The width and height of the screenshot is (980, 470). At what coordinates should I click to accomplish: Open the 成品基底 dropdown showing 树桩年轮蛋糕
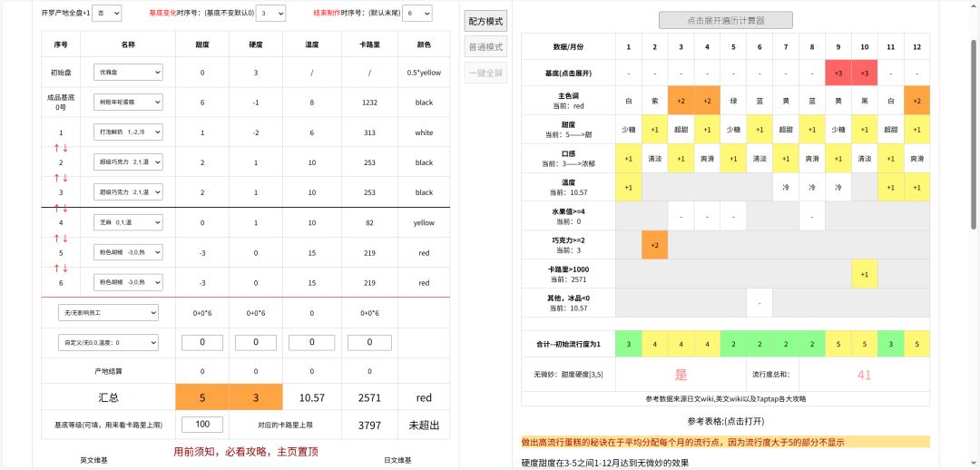tap(128, 102)
